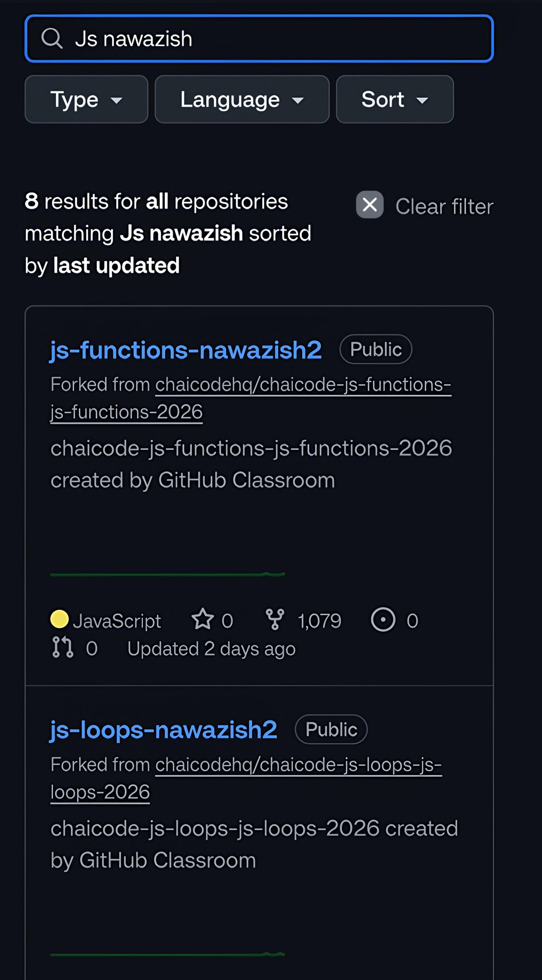Open the Sort options dropdown

coord(395,100)
